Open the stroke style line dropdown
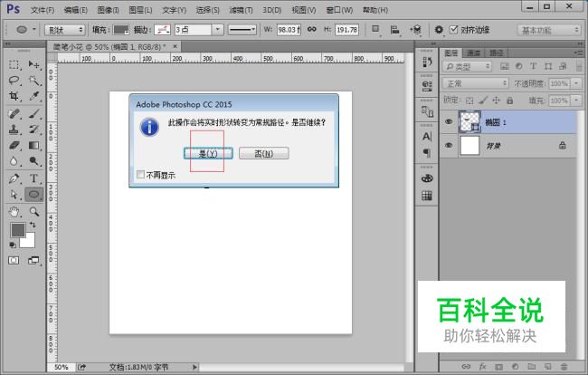The height and width of the screenshot is (375, 588). tap(242, 30)
